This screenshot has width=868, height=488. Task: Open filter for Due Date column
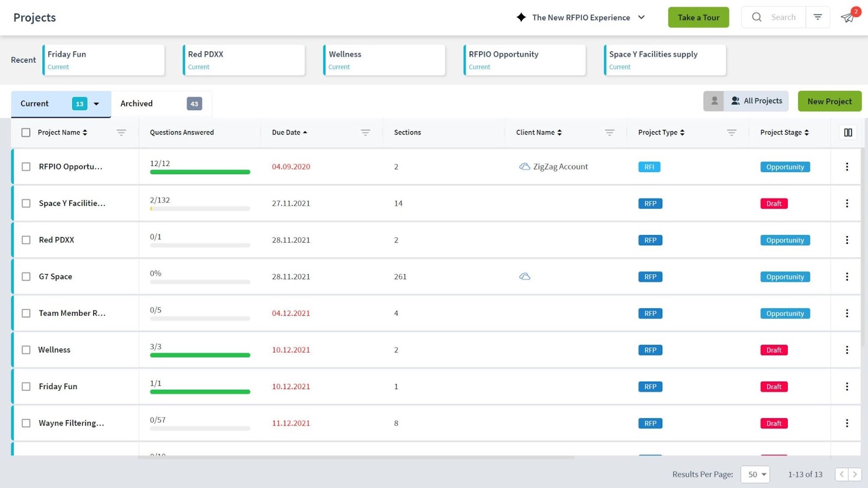[365, 132]
